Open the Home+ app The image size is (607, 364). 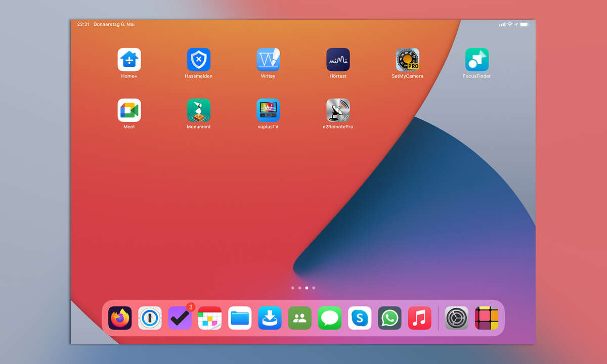click(x=129, y=60)
